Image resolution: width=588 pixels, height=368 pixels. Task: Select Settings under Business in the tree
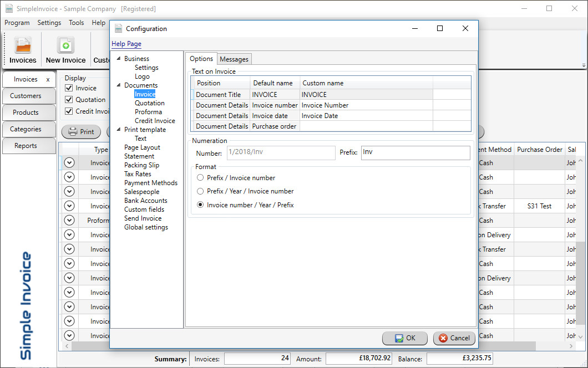pyautogui.click(x=146, y=68)
